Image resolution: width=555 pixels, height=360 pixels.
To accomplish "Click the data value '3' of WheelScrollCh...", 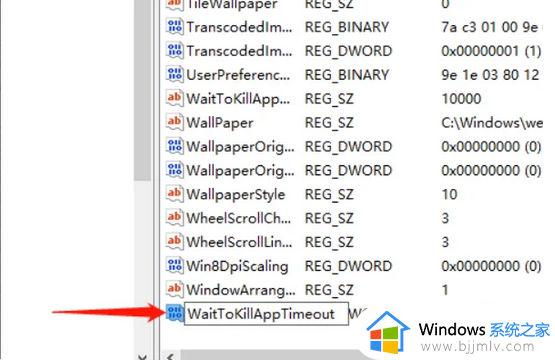I will pyautogui.click(x=445, y=218).
